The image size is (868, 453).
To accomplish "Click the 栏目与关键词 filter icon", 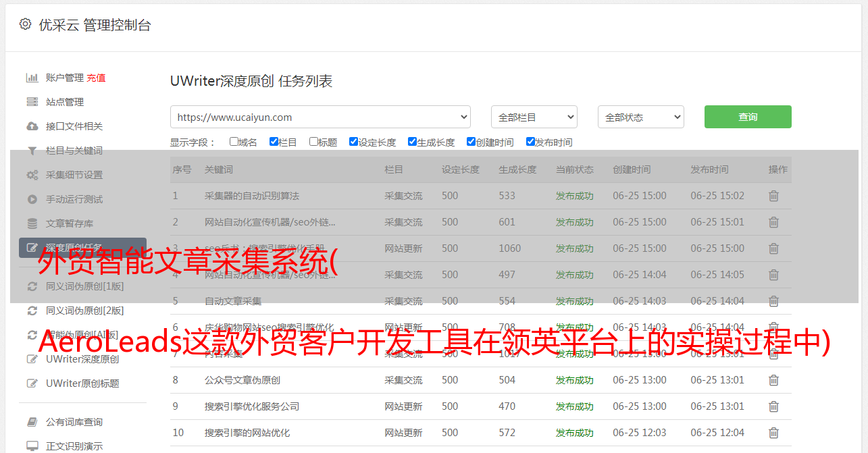I will pos(32,151).
